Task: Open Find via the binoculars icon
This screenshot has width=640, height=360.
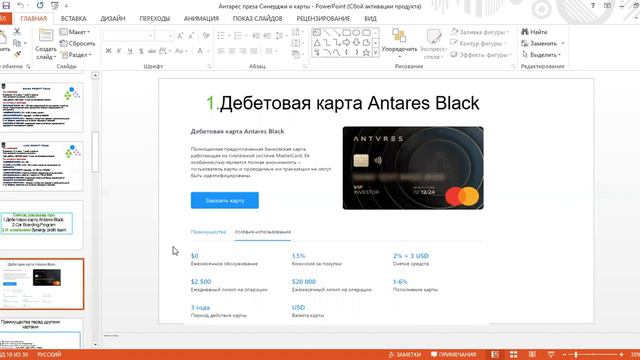Action: click(525, 31)
